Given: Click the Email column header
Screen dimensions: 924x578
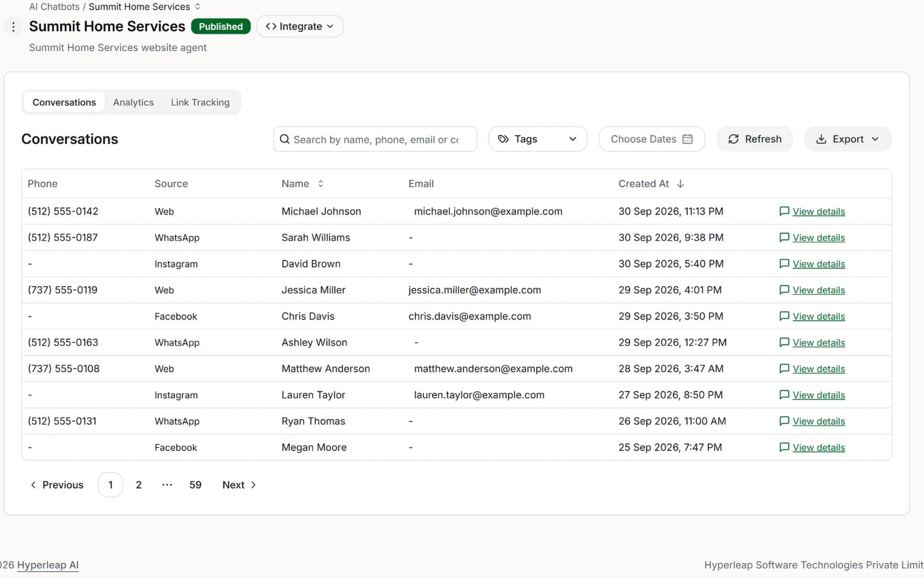Looking at the screenshot, I should coord(421,184).
